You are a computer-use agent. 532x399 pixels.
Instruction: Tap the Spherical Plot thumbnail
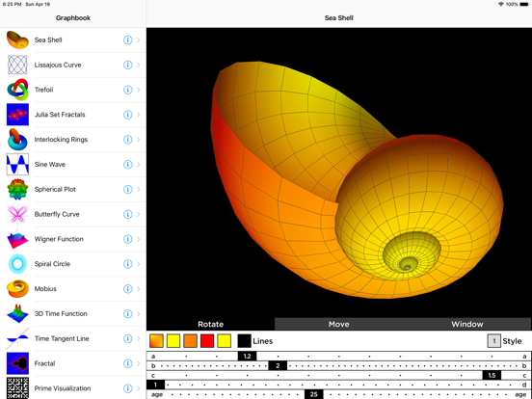click(x=17, y=189)
